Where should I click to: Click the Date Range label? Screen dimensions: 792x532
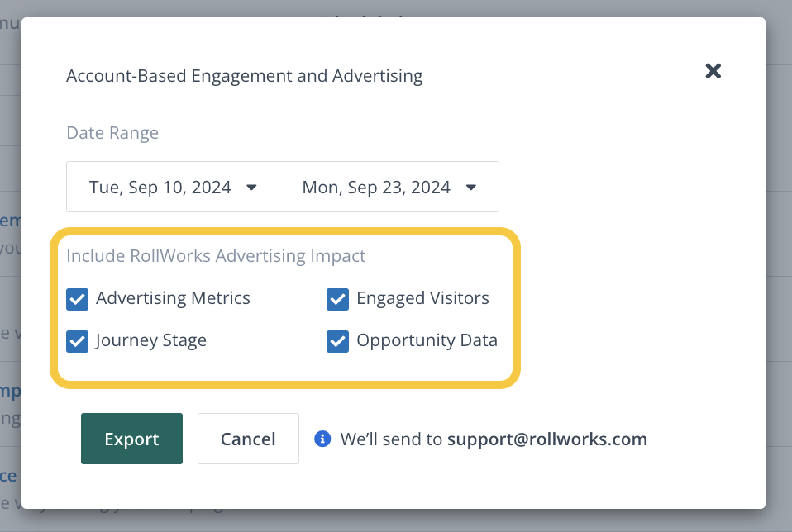point(112,133)
